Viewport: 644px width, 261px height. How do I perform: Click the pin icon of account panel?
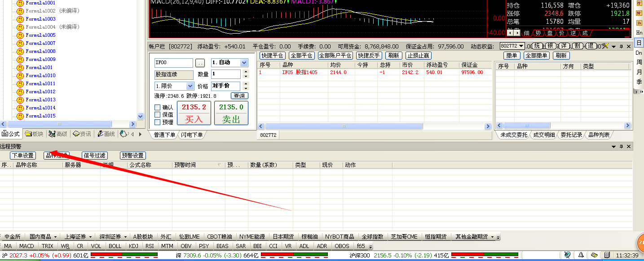622,46
